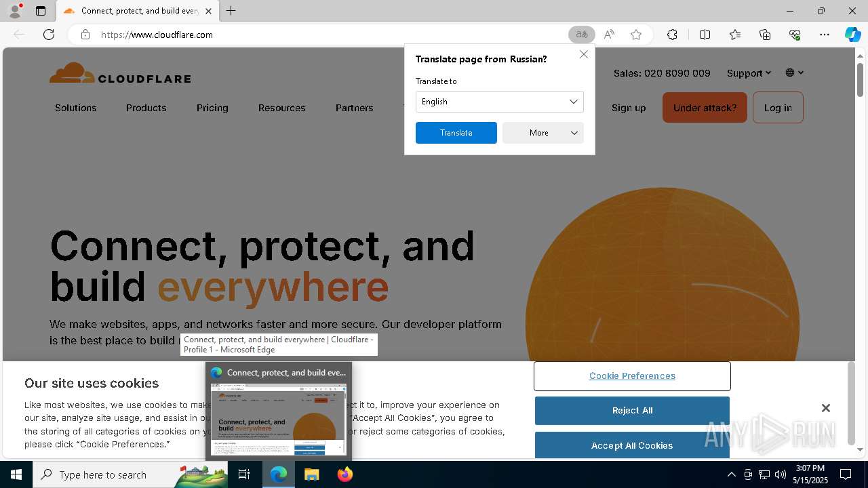Close the cookie banner with X
This screenshot has height=488, width=868.
pos(825,408)
